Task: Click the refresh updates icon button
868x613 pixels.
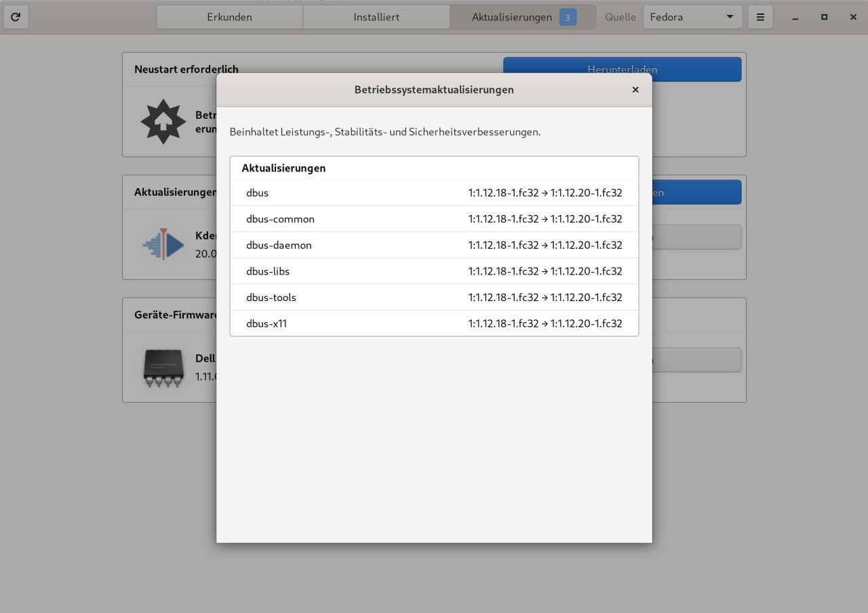Action: (x=16, y=17)
